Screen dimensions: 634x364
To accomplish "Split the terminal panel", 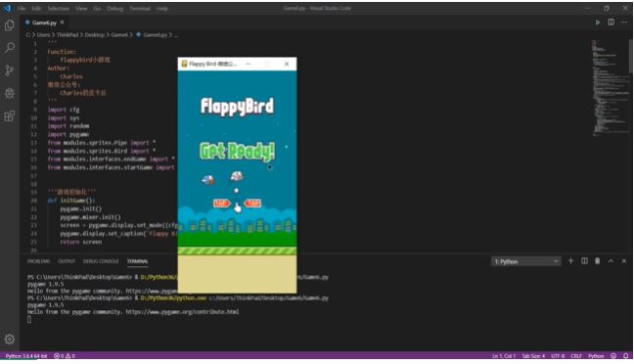I will [x=584, y=261].
